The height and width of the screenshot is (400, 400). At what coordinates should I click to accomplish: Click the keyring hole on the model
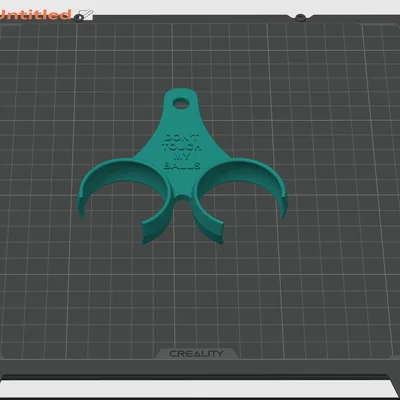pyautogui.click(x=181, y=103)
